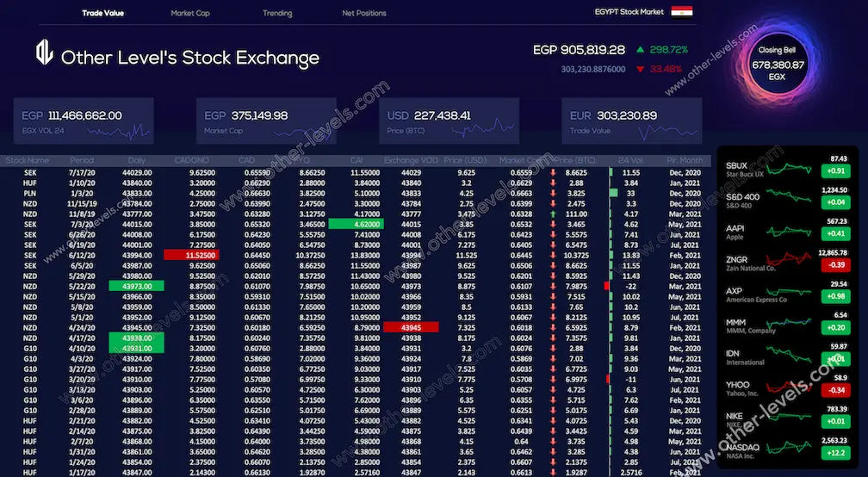This screenshot has height=477, width=868.
Task: Click the Other Level's logo icon
Action: [44, 53]
